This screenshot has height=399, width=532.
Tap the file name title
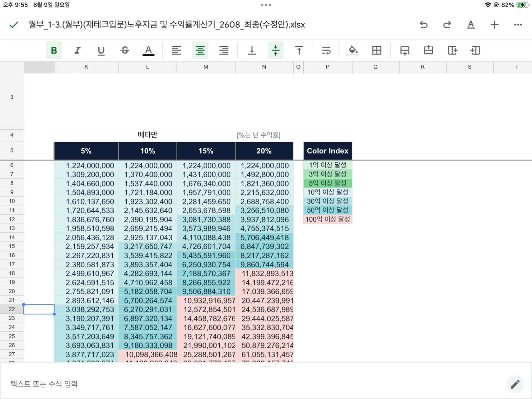167,25
